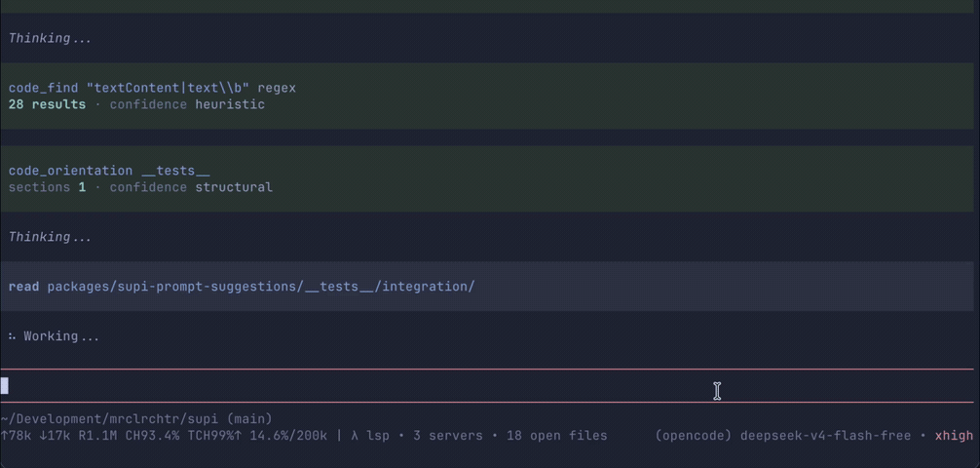Click the R1.1M status entry

[x=97, y=436]
